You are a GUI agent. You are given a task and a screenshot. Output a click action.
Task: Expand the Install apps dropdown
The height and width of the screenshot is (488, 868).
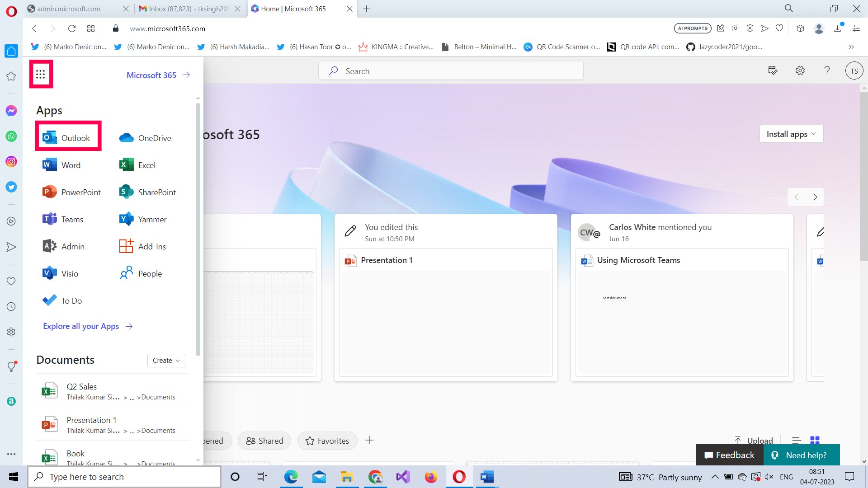pos(791,134)
